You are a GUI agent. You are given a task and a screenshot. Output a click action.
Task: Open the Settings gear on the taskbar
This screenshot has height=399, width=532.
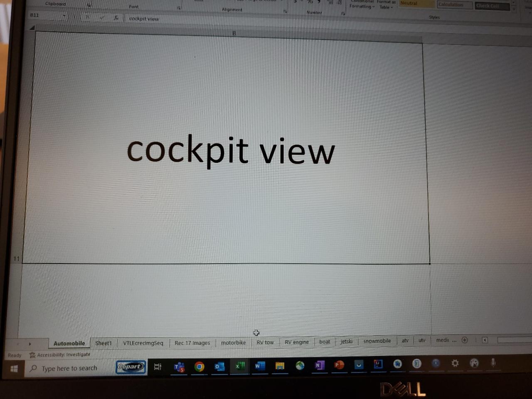455,363
